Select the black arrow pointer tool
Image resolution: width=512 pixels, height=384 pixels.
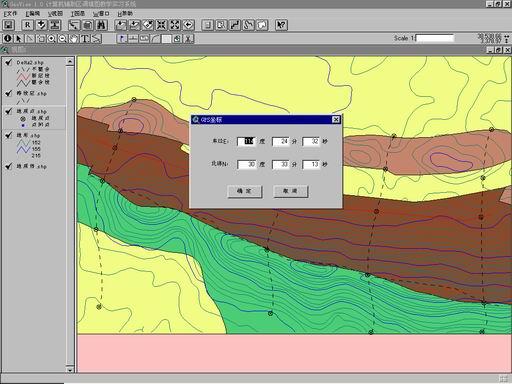tap(18, 39)
